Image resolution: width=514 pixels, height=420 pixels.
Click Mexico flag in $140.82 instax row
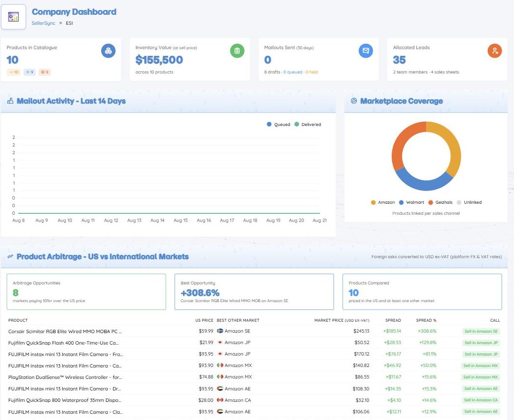[x=220, y=365]
